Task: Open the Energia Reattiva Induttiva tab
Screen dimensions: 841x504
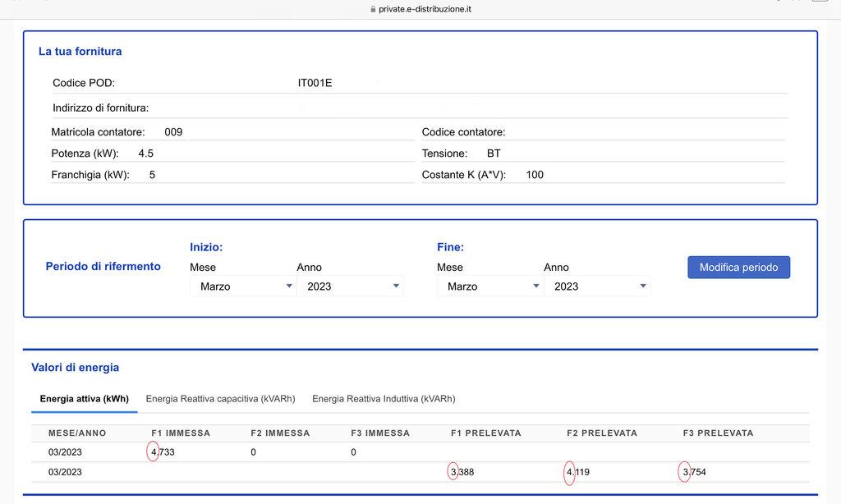Action: click(x=384, y=399)
